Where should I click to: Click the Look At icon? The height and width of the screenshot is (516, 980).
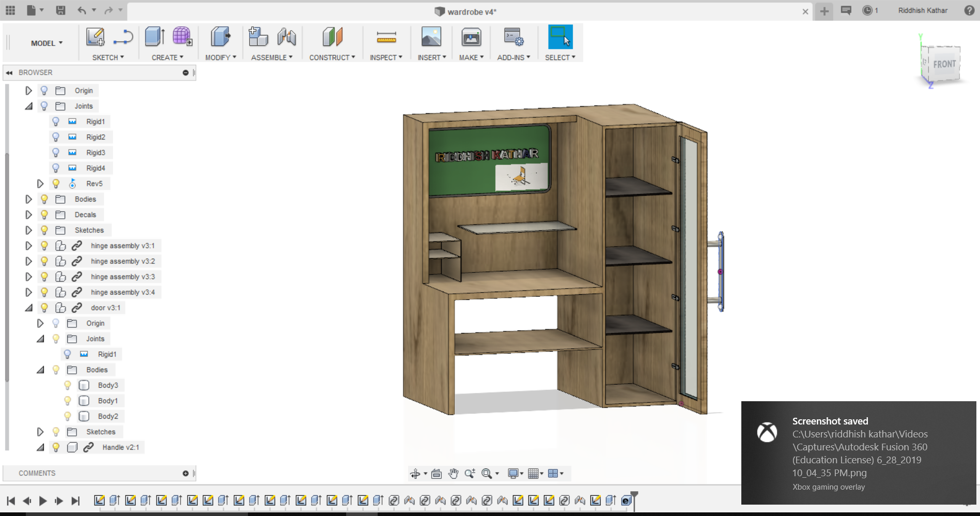coord(437,474)
